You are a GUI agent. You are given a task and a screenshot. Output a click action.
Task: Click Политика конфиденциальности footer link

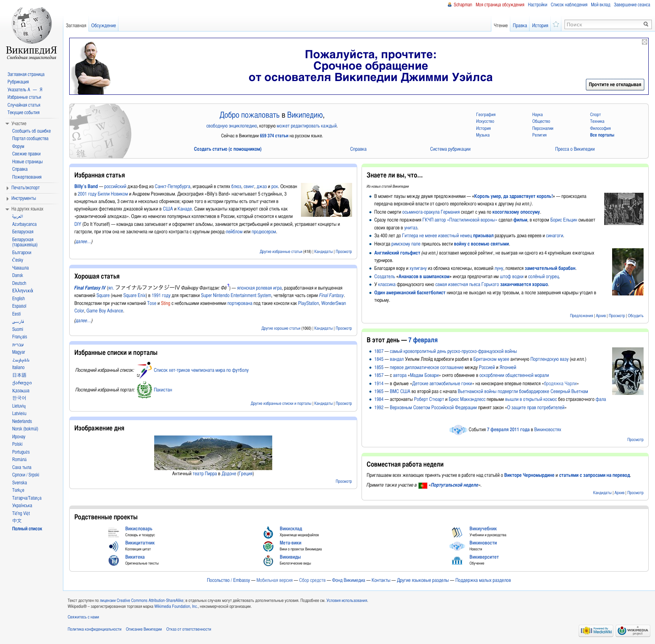94,629
